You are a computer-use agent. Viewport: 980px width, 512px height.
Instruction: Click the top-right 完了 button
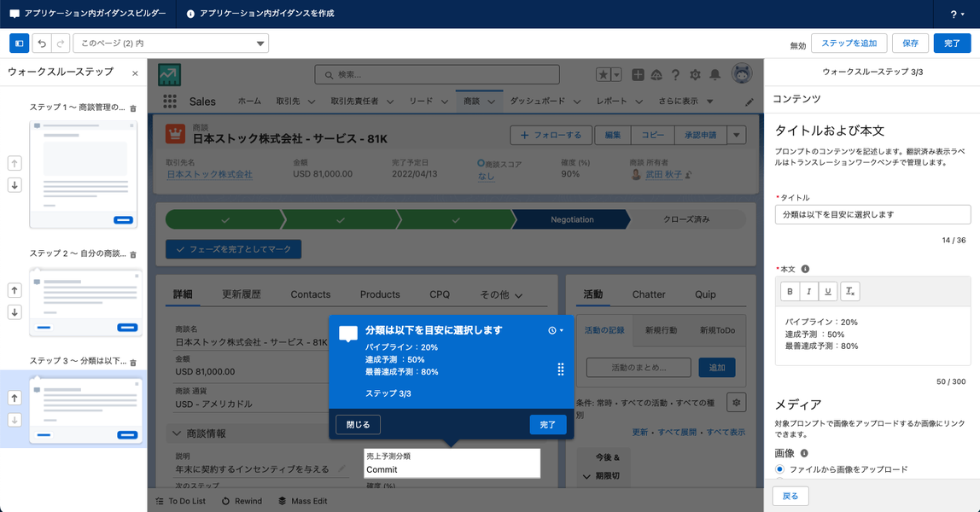(x=952, y=43)
